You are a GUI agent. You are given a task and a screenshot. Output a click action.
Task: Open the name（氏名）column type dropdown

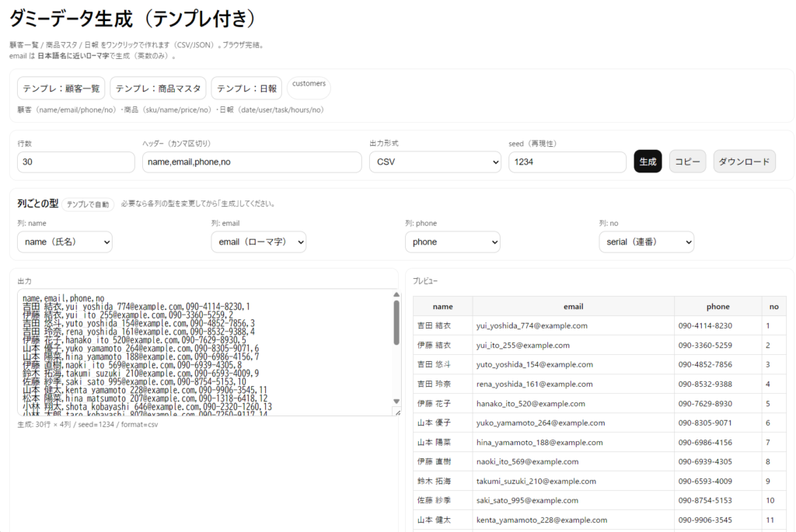65,242
